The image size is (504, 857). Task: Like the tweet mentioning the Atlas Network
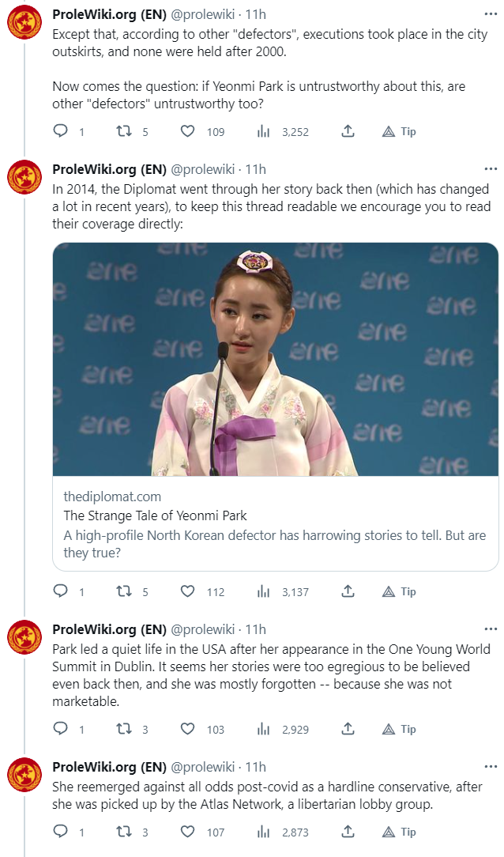point(187,832)
